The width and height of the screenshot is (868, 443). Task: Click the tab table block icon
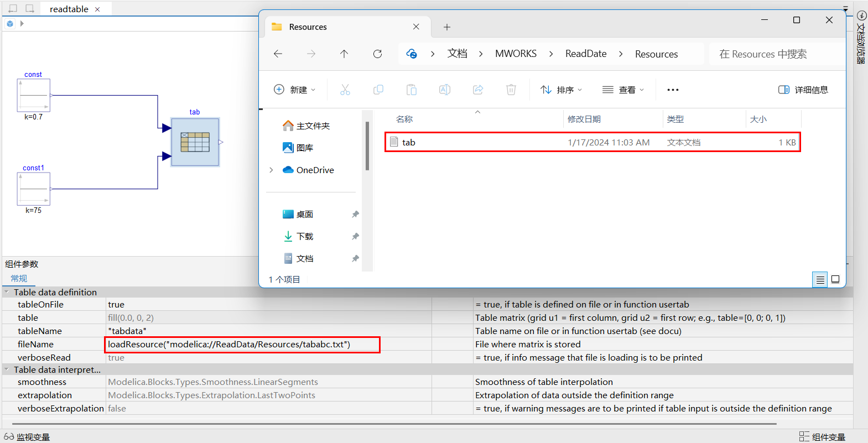pos(195,142)
